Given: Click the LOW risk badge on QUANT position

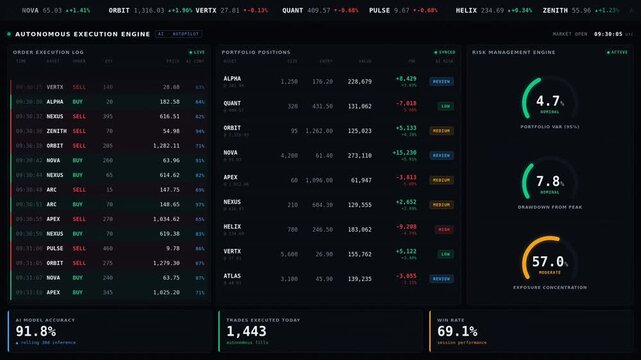Looking at the screenshot, I should (x=445, y=106).
